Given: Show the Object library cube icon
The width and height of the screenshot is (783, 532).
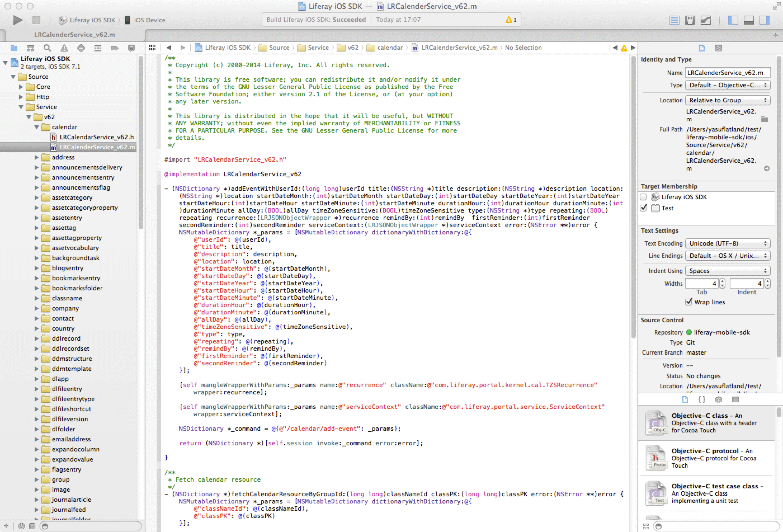Looking at the screenshot, I should coord(718,399).
